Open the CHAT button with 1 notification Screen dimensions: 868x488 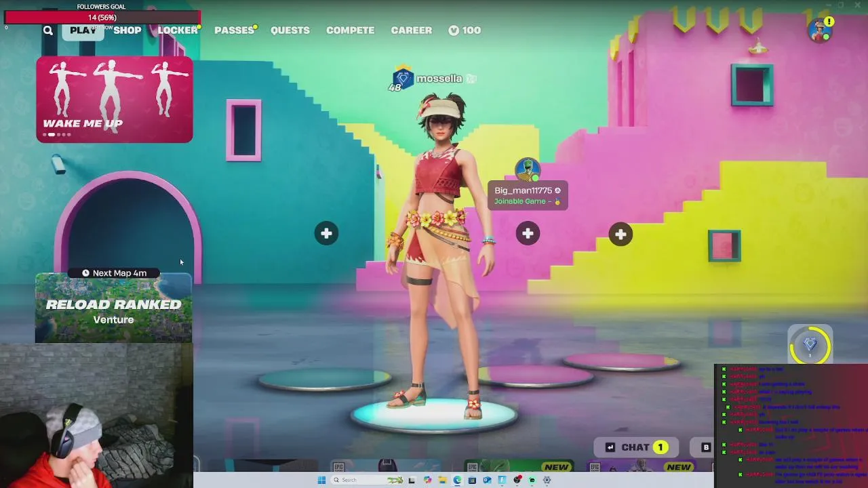[635, 447]
